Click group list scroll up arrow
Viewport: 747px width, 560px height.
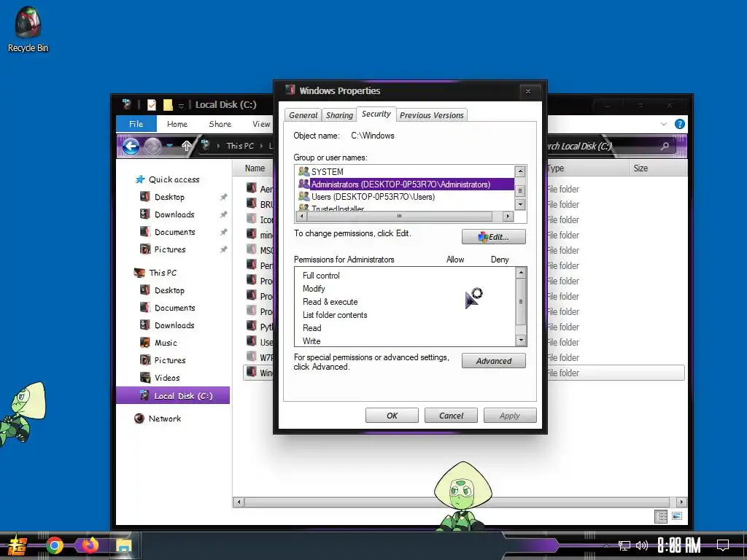(520, 171)
